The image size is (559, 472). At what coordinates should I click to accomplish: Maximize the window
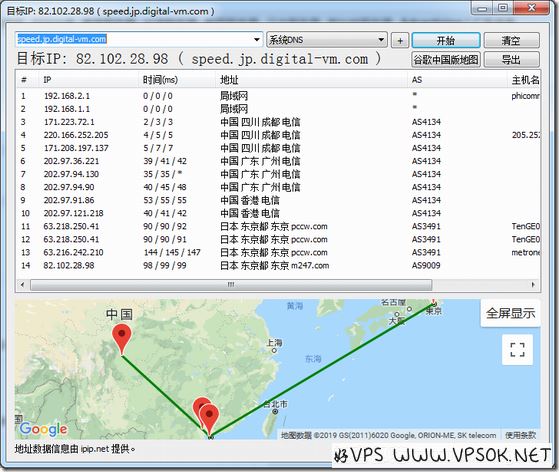pos(503,8)
